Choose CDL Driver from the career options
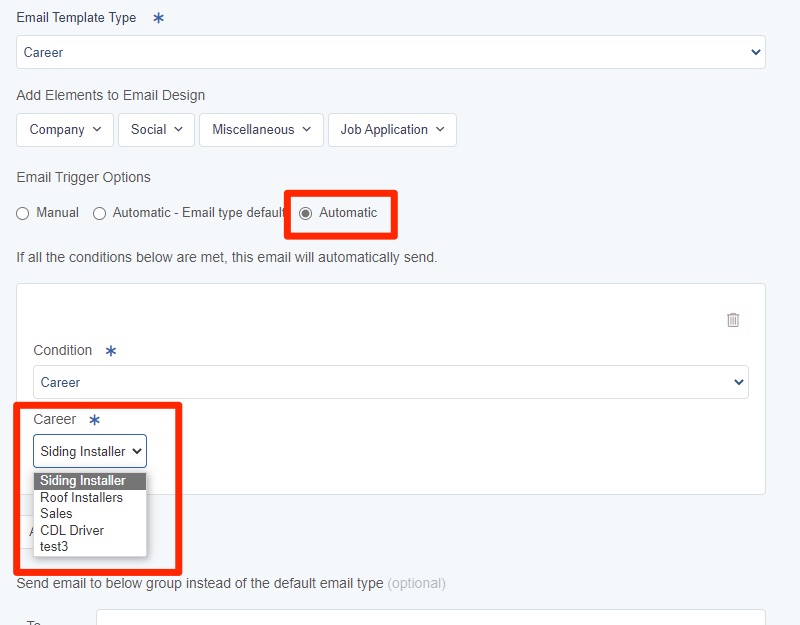 (x=72, y=530)
